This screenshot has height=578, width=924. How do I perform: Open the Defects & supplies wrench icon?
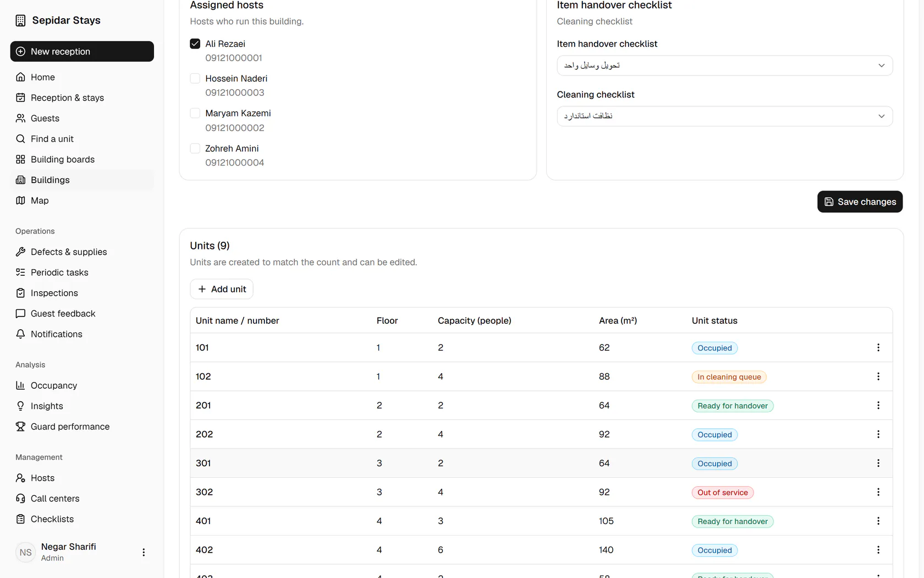20,252
